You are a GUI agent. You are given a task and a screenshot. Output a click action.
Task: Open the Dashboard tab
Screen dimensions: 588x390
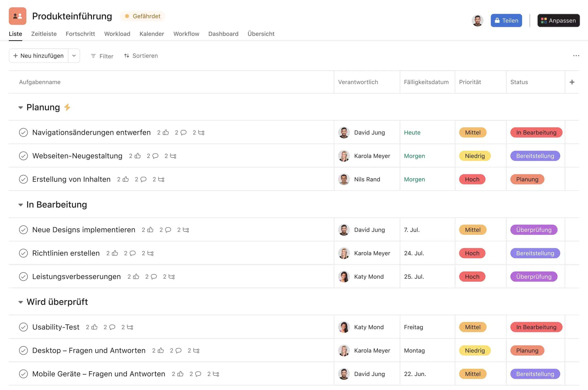pos(223,34)
